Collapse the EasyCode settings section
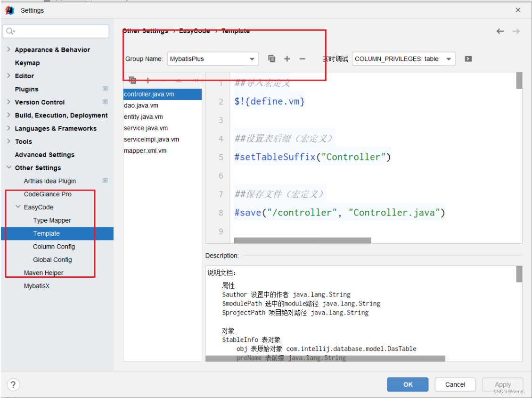 pos(18,207)
